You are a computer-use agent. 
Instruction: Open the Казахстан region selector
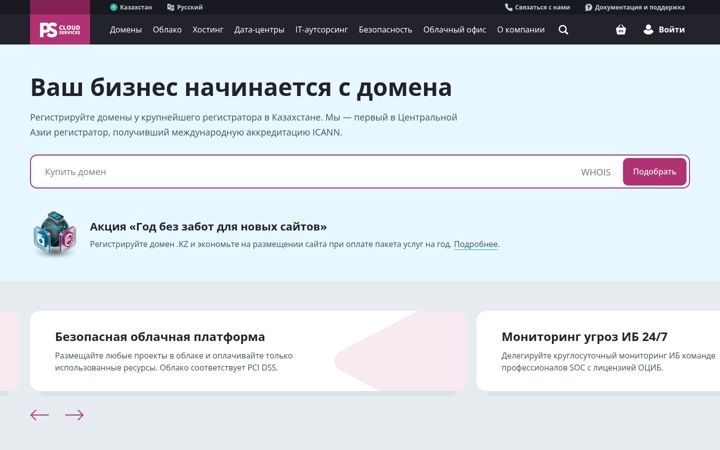[x=131, y=7]
